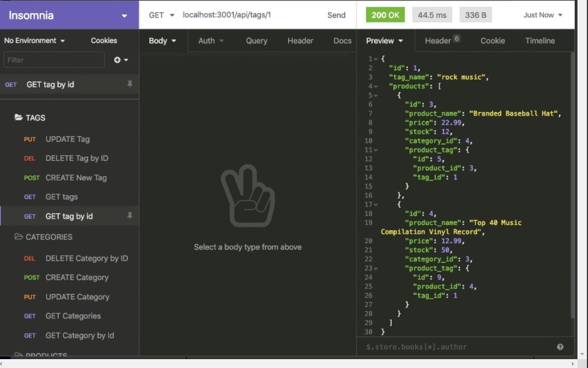Unpin the GET tag by id request
This screenshot has height=368, width=588.
(x=129, y=216)
